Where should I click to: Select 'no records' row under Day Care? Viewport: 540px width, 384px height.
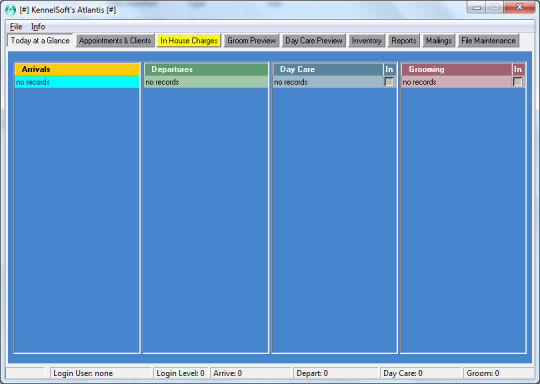point(328,82)
